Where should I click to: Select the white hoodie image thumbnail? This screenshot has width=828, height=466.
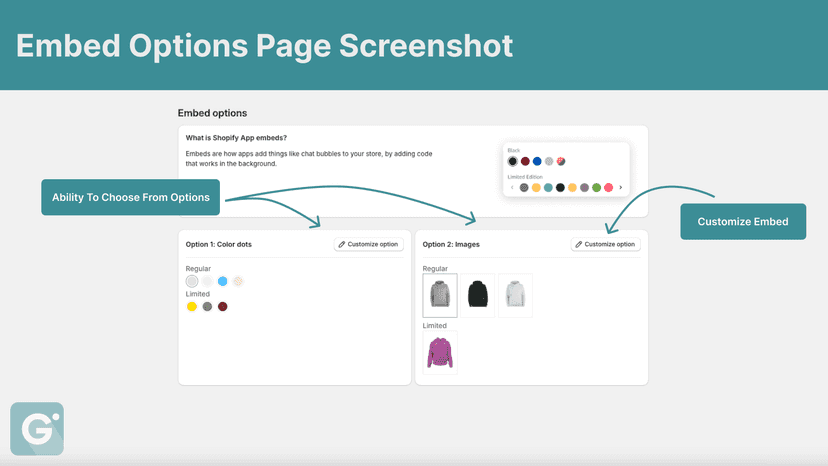(515, 295)
